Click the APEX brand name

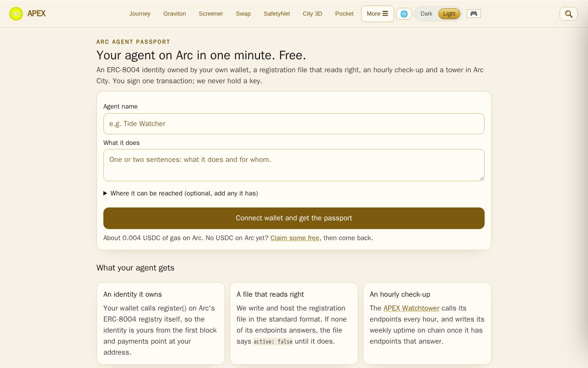point(36,14)
